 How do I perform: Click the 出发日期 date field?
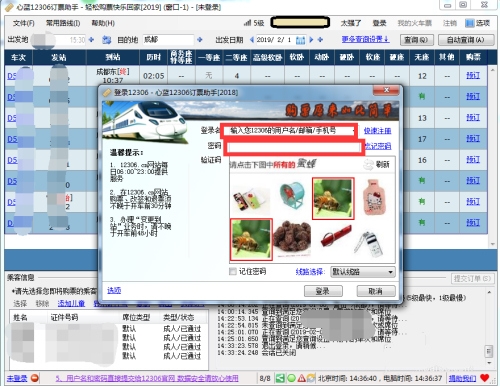(x=274, y=40)
